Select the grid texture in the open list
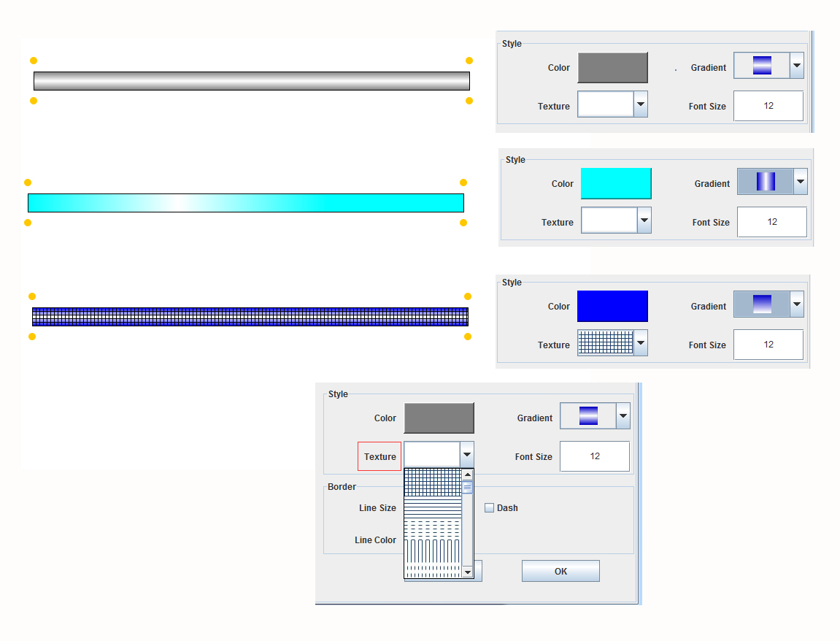 coord(433,482)
